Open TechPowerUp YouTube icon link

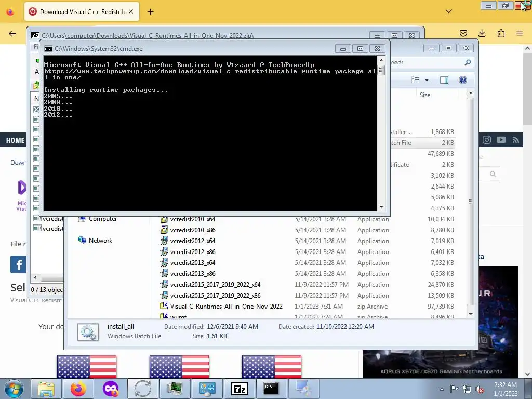[x=501, y=140]
